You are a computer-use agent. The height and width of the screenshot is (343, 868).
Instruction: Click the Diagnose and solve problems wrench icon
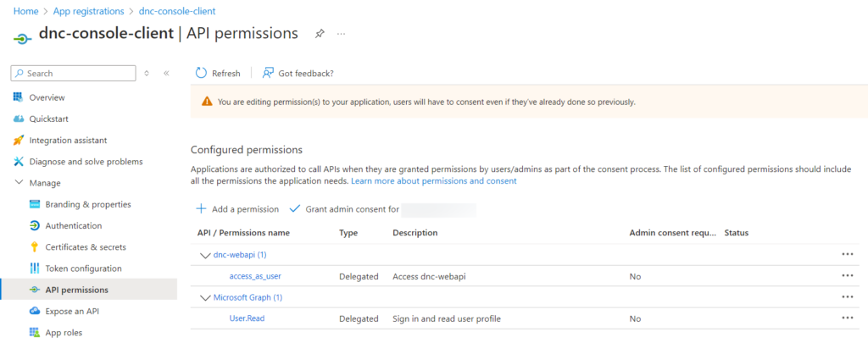(x=19, y=162)
